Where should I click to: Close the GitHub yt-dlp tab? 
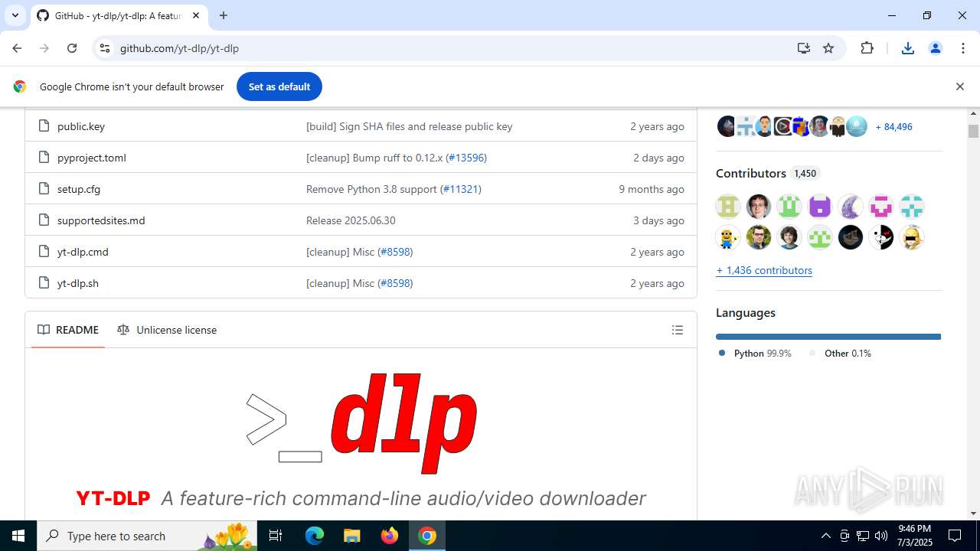tap(195, 15)
